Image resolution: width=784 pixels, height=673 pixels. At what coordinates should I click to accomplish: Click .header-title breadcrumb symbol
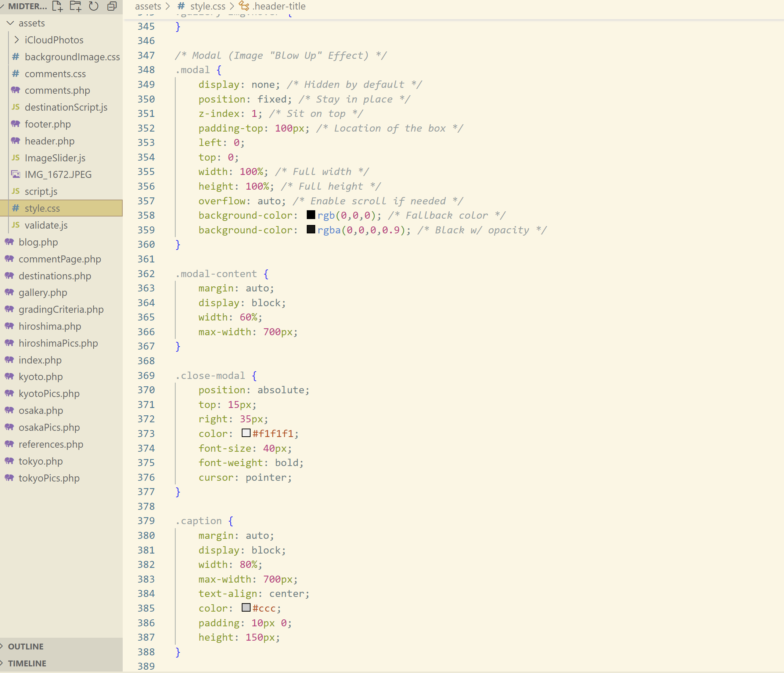tap(279, 6)
